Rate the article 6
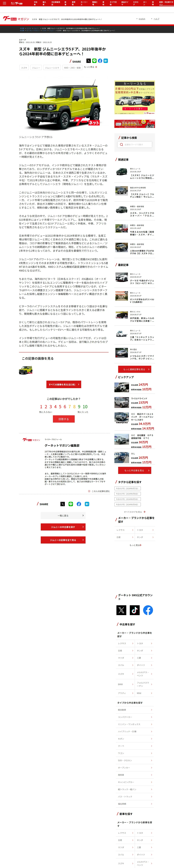The height and width of the screenshot is (868, 174). coord(65,407)
